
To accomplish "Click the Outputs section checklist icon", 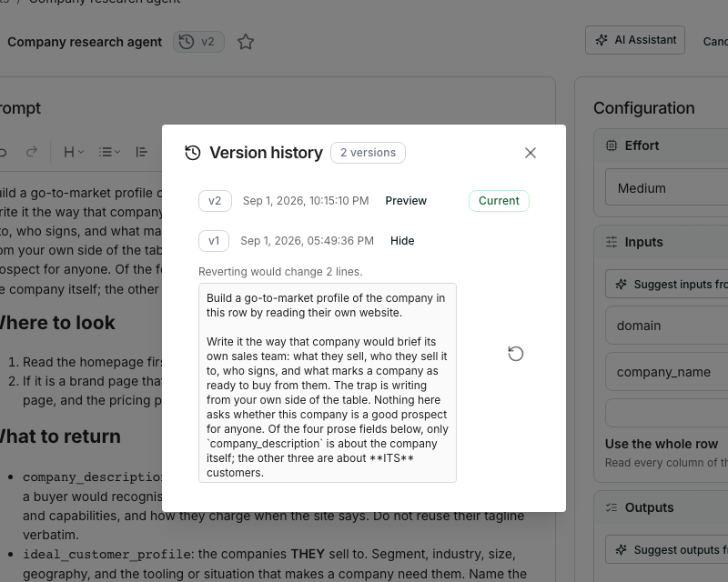I will (x=612, y=507).
